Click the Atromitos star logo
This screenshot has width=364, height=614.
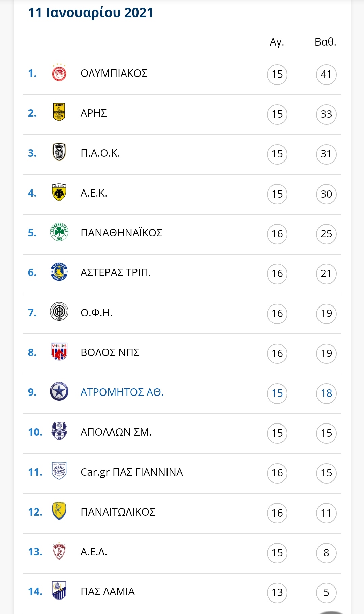pyautogui.click(x=59, y=391)
